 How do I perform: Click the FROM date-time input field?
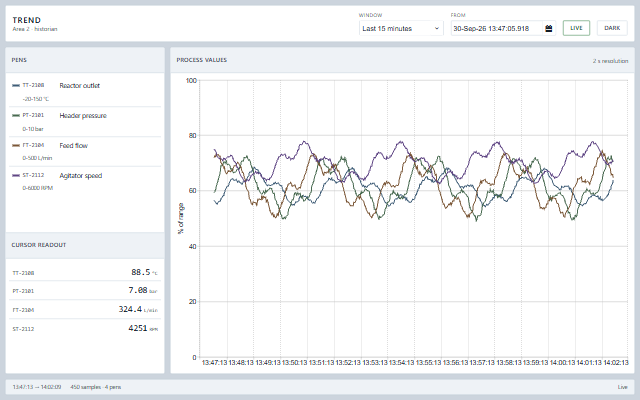(503, 29)
